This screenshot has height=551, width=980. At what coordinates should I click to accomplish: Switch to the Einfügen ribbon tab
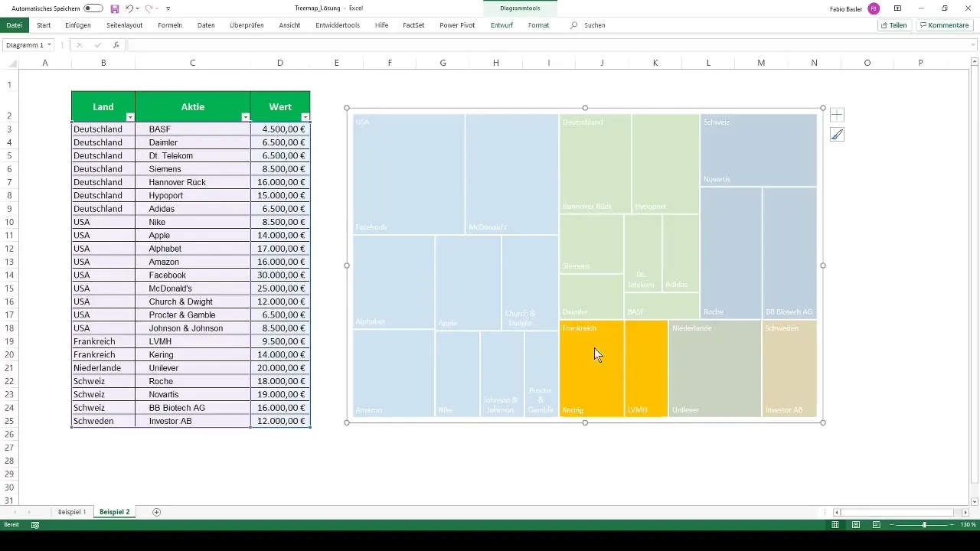tap(78, 25)
